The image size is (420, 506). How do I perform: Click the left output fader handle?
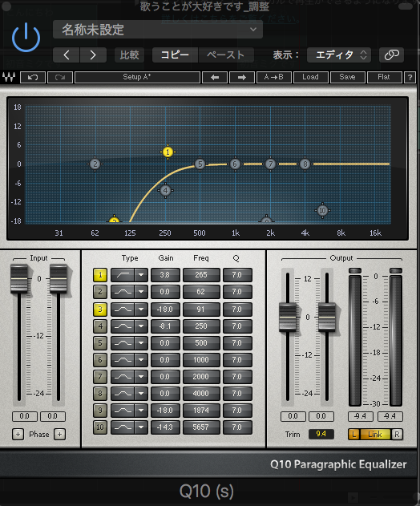pos(288,318)
